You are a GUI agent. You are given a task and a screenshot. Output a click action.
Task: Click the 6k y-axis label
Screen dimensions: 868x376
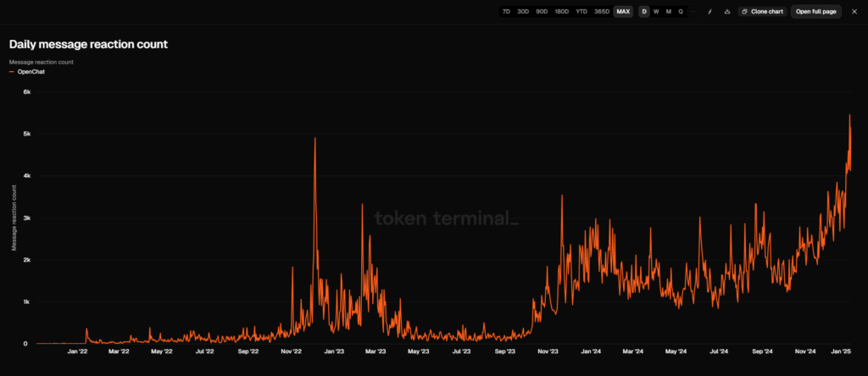coord(26,91)
